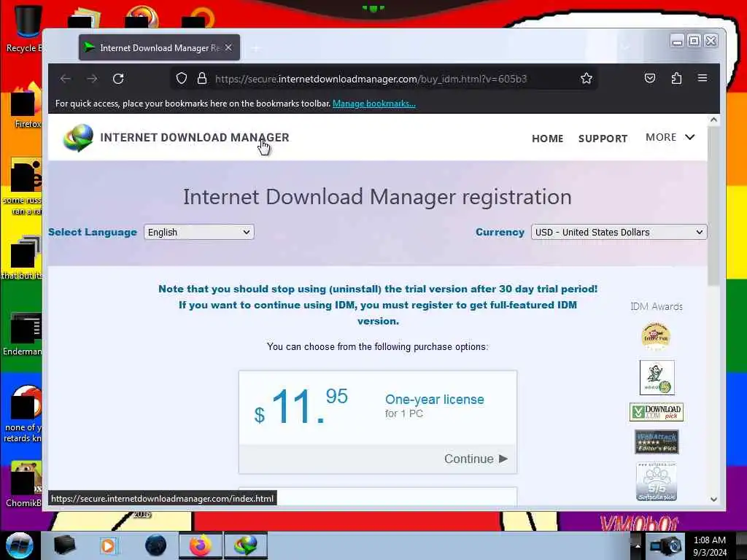Click the dark globe taskbar icon

tap(156, 545)
